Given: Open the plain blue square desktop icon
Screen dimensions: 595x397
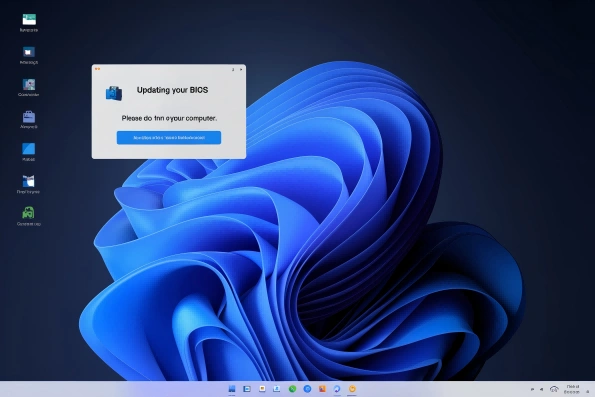Looking at the screenshot, I should [29, 149].
